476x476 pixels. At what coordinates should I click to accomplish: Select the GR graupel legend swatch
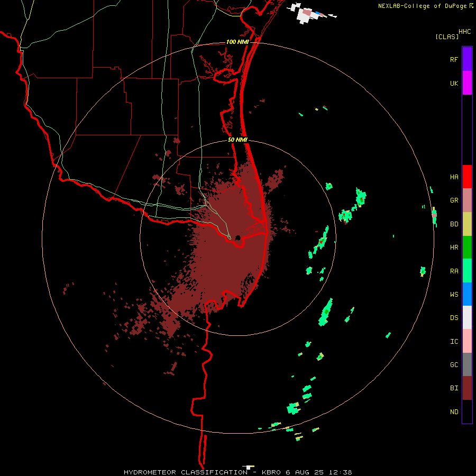click(x=467, y=200)
